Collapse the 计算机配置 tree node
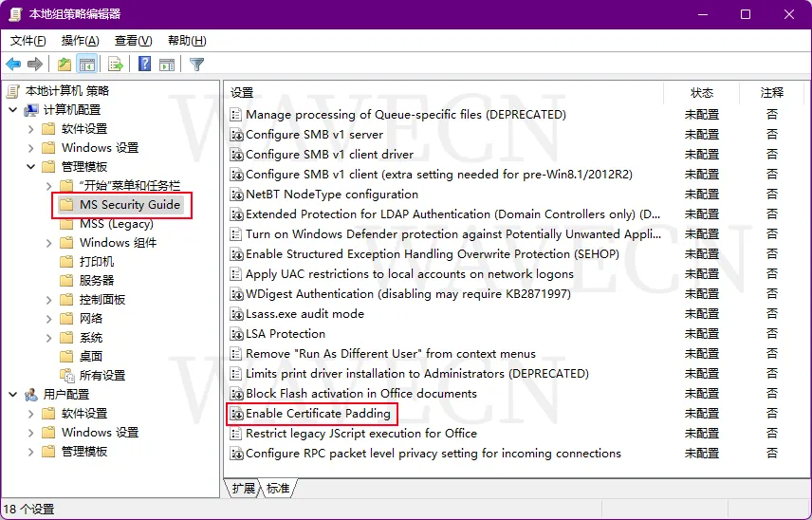Screen dimensions: 812x520 pos(13,110)
